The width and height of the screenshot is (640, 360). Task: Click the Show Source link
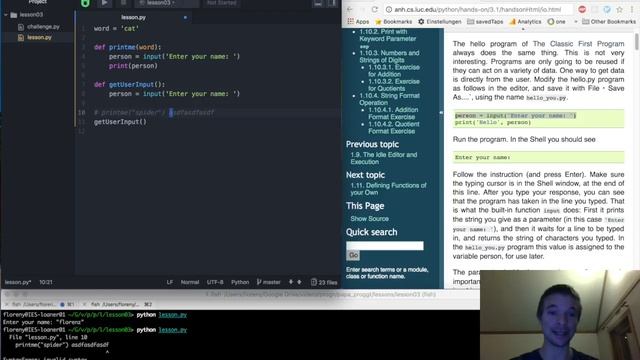(x=369, y=219)
